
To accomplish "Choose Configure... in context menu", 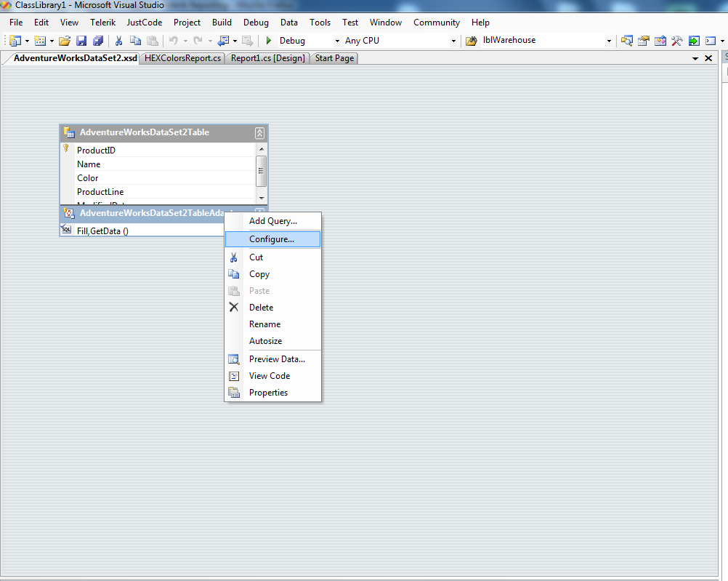I will [x=273, y=239].
